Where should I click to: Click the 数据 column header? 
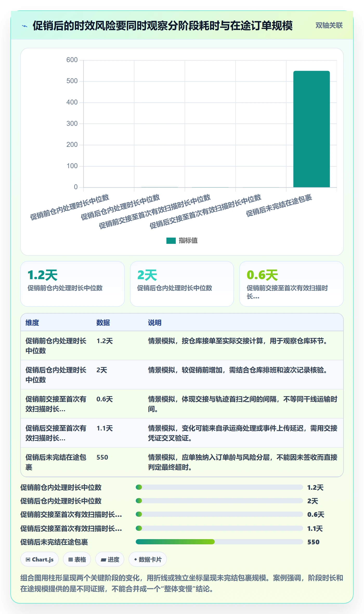point(103,323)
